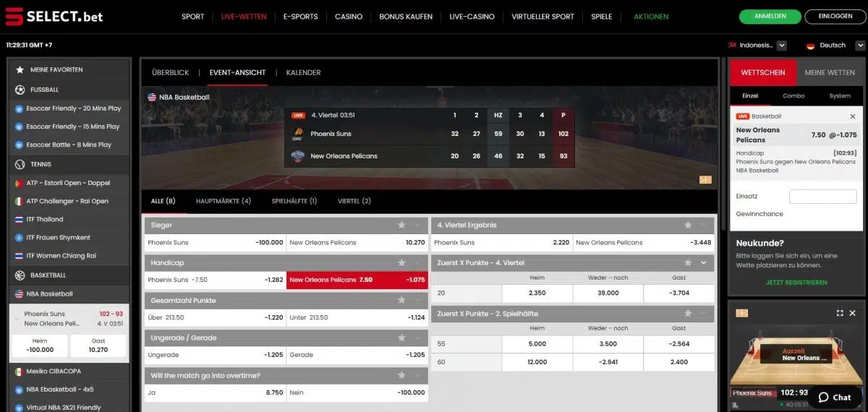868x412 pixels.
Task: Favorite the Gesamtzahl Punkte market star
Action: tap(401, 300)
